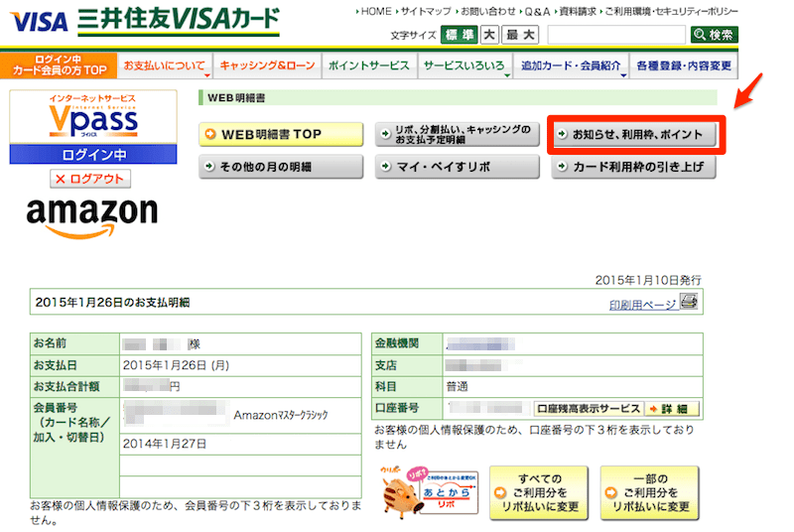
Task: Click the カード利用枠の引き上げ button
Action: [634, 167]
